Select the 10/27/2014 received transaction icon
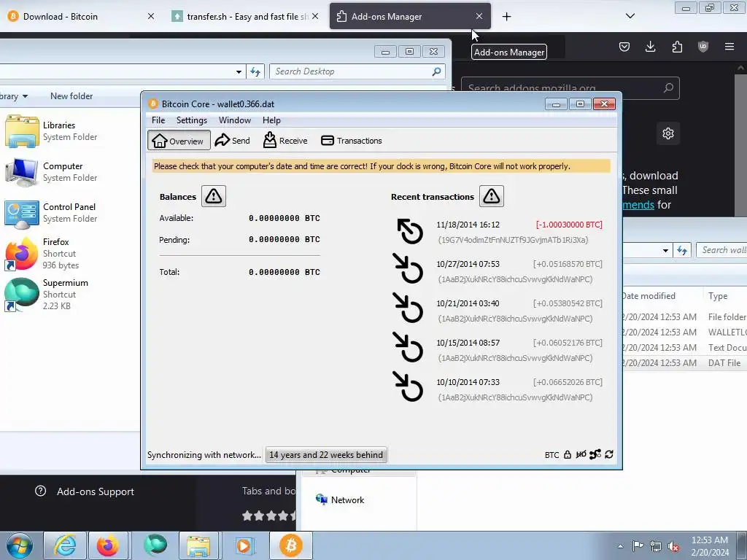 [x=408, y=268]
